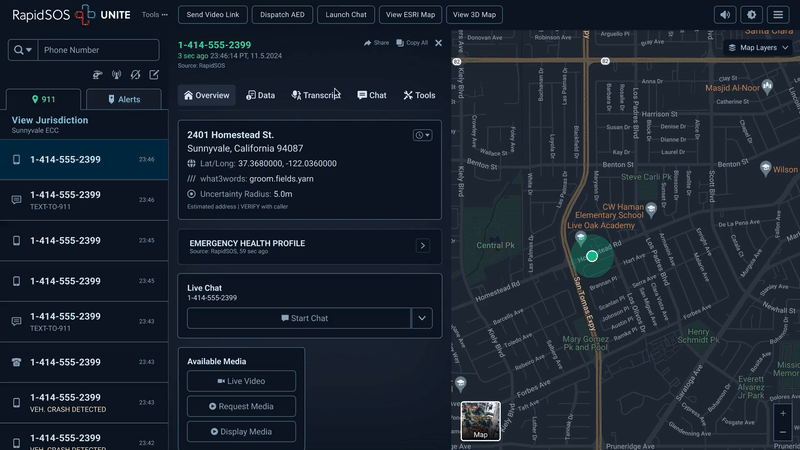
Task: Select the first 23:46 call row
Action: 84,160
